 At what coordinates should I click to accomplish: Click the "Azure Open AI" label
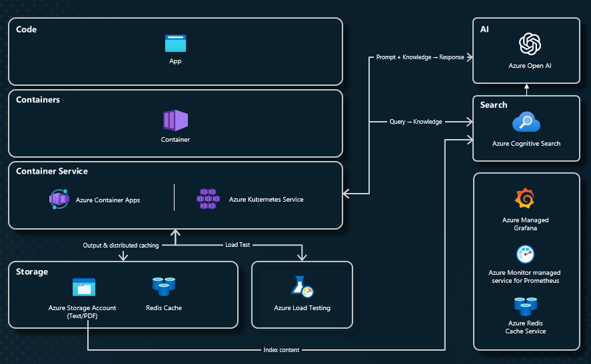pos(530,65)
